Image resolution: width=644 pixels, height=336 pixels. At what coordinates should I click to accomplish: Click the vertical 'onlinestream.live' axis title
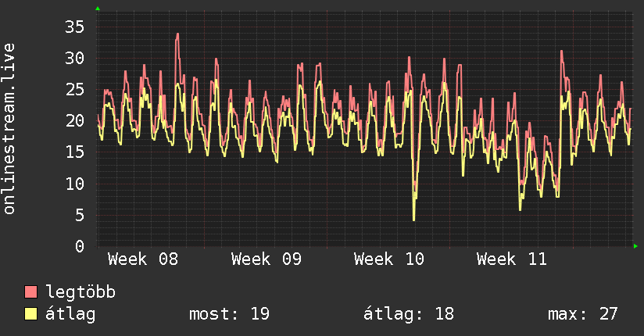(x=9, y=129)
